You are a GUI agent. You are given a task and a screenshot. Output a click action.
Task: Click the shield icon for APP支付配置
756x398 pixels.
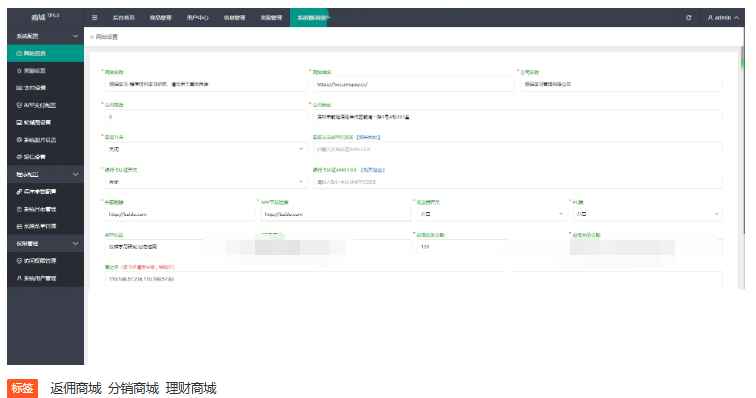click(x=19, y=105)
